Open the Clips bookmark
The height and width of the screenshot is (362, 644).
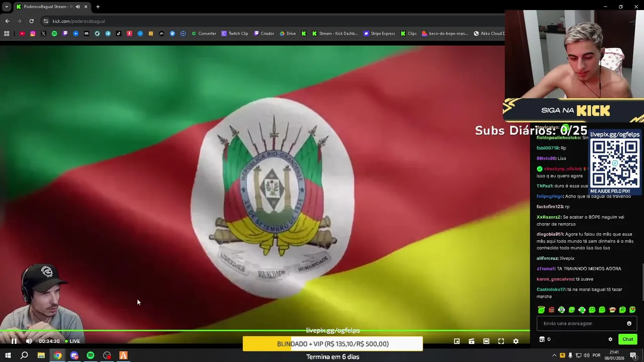click(x=409, y=34)
